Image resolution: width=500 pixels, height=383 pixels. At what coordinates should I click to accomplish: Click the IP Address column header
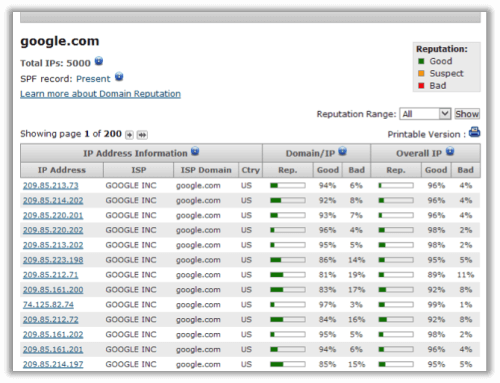coord(62,170)
